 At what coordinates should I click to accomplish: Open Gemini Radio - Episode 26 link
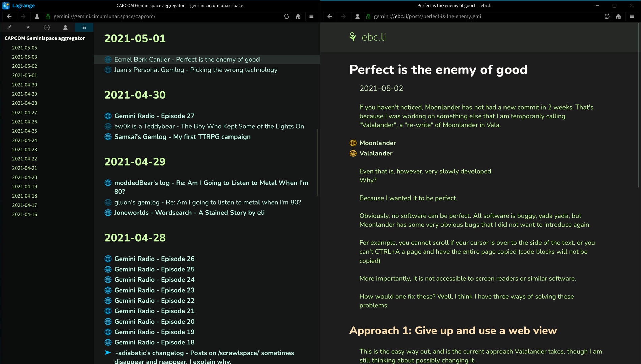click(x=154, y=259)
